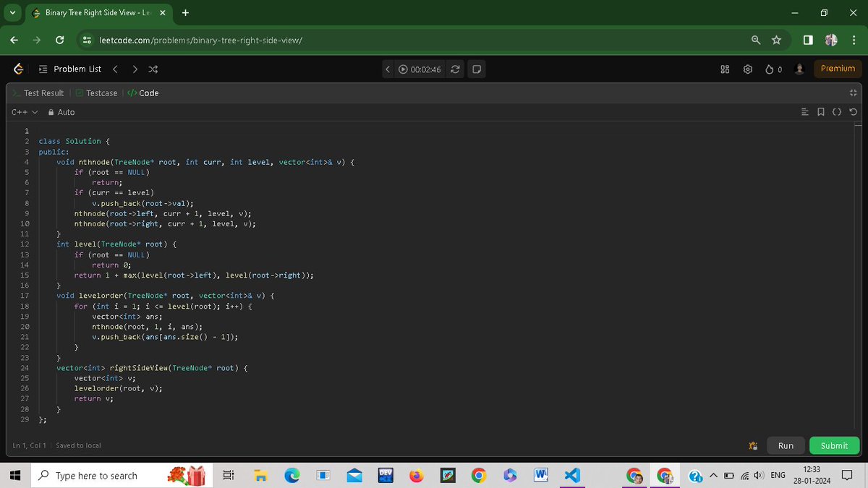
Task: Open Dev-C++ from taskbar
Action: (x=386, y=475)
